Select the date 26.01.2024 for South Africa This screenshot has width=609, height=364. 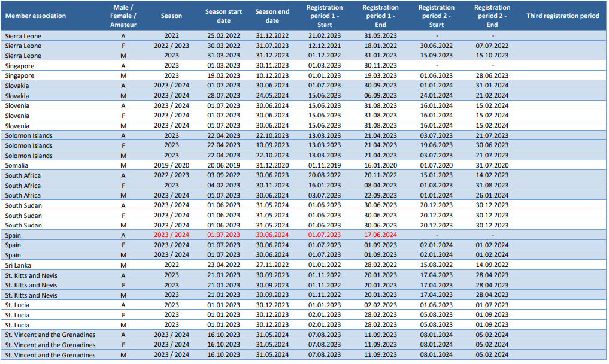pyautogui.click(x=492, y=195)
